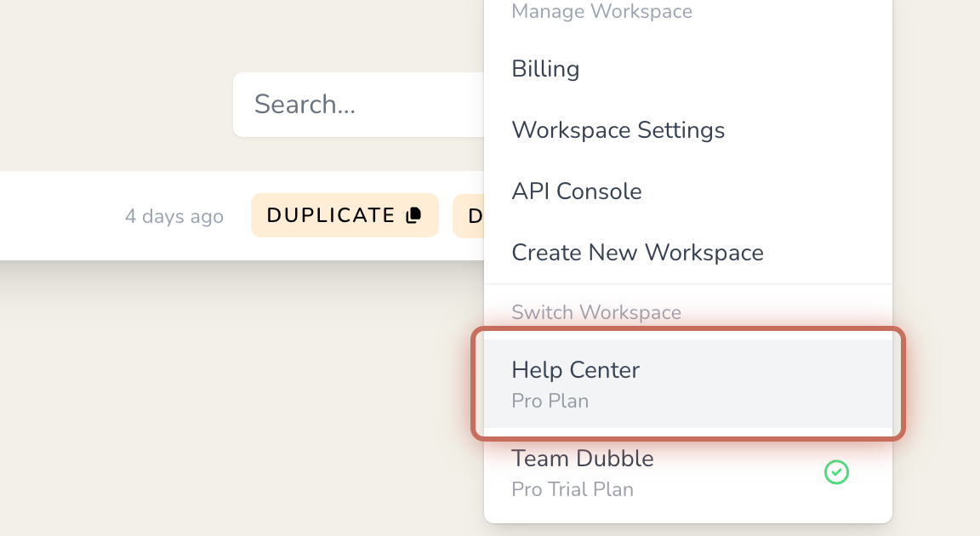This screenshot has width=980, height=536.
Task: Click the Switch Workspace section label
Action: (x=596, y=311)
